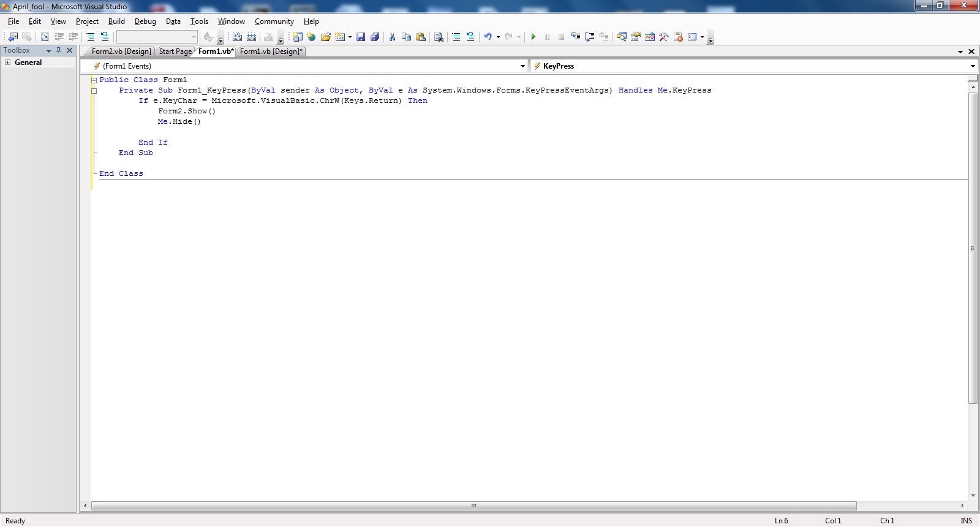Image resolution: width=980 pixels, height=527 pixels.
Task: Open Find in Files binoculars icon
Action: tap(439, 37)
